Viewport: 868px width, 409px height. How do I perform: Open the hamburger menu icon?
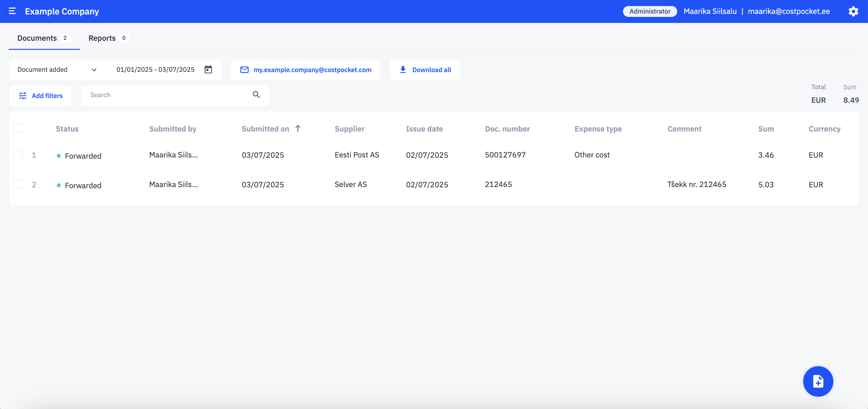tap(12, 11)
